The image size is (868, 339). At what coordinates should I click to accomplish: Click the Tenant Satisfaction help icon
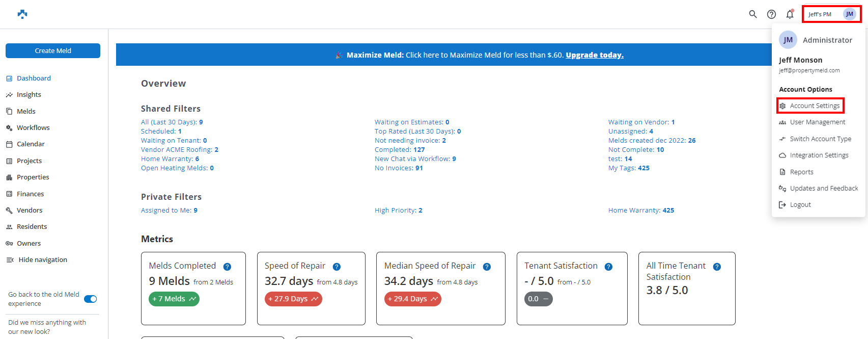point(608,267)
